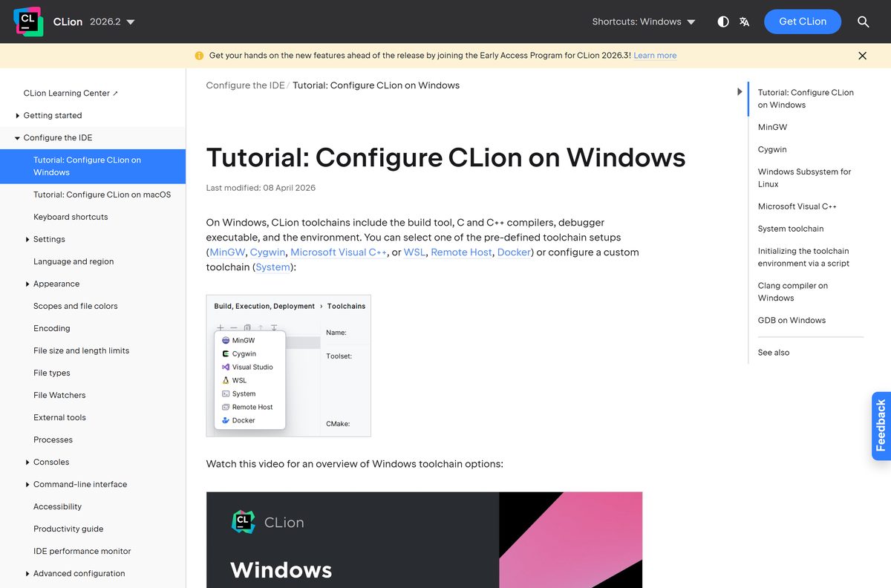Screen dimensions: 891x588
Task: Collapse the right table of contents arrow
Action: (740, 92)
